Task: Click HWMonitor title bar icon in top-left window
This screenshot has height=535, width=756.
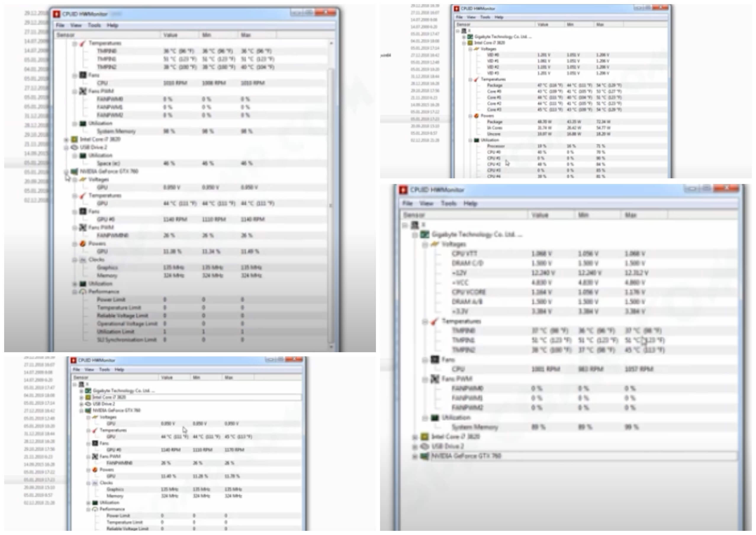Action: click(x=57, y=14)
